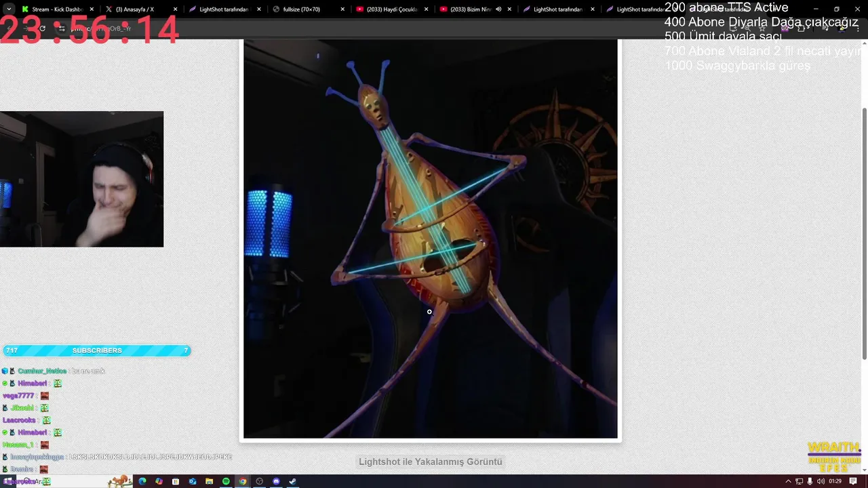Viewport: 868px width, 488px height.
Task: Click the '1000 Swaggybarkla güreş' goal text
Action: pos(737,66)
